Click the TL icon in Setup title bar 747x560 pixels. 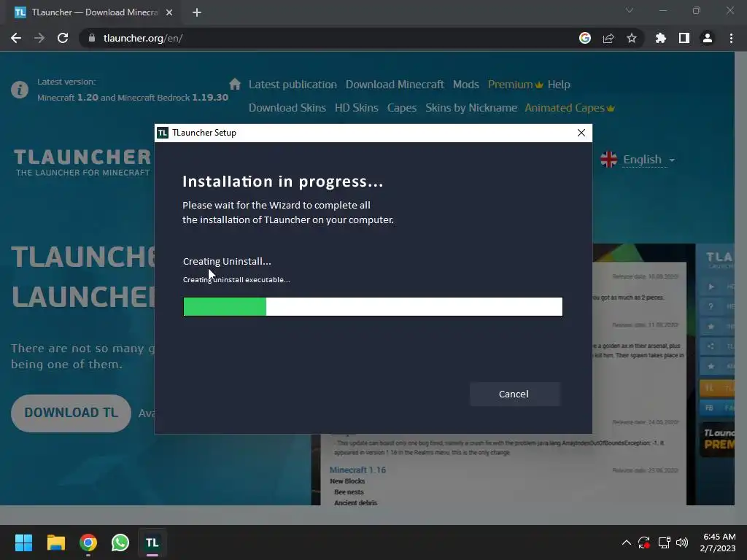pos(163,133)
